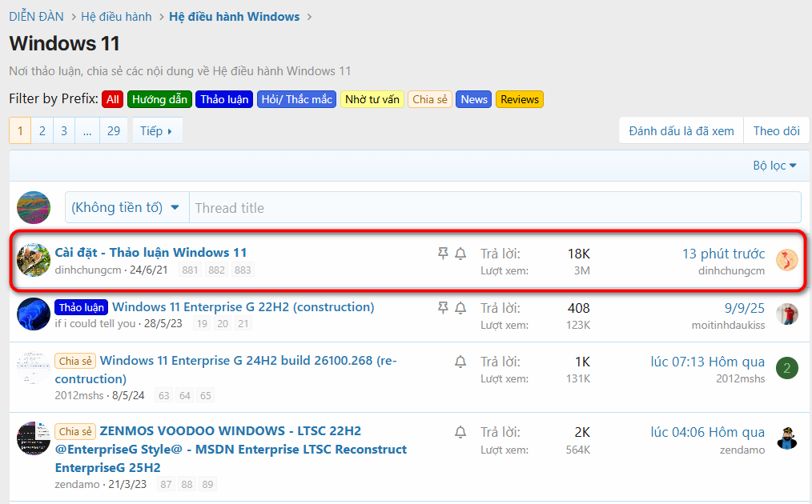Jump to page 20 of 22H2 thread
This screenshot has width=812, height=504.
point(223,324)
